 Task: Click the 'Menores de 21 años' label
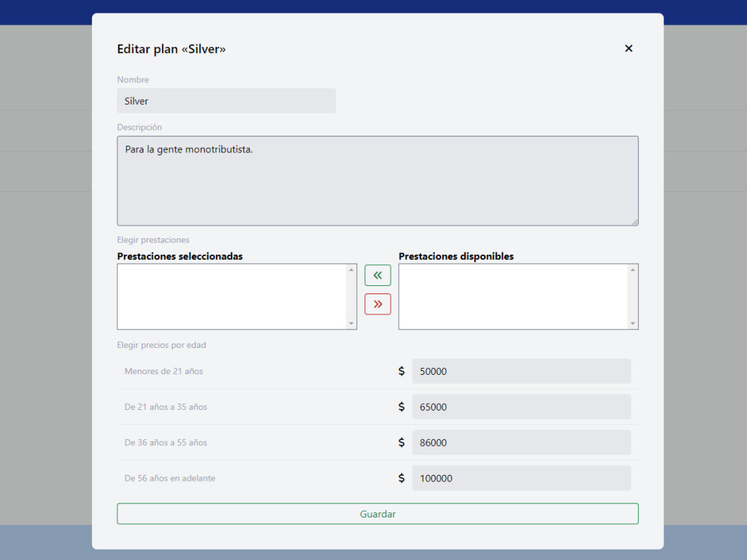point(164,371)
